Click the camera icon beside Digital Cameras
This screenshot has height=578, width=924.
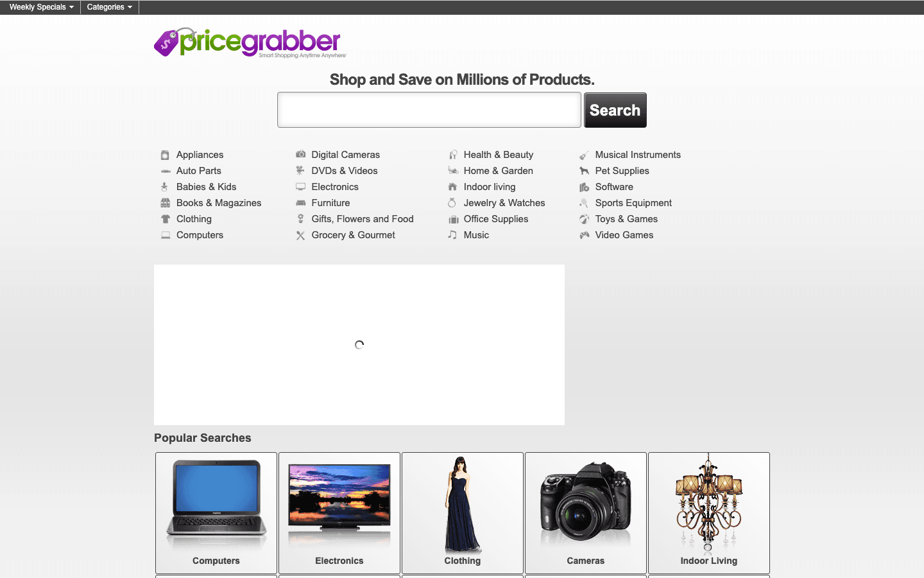point(300,155)
